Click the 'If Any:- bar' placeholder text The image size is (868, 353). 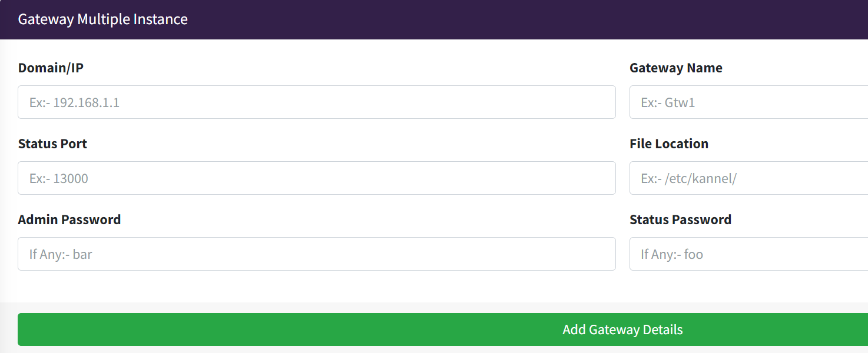[x=61, y=254]
